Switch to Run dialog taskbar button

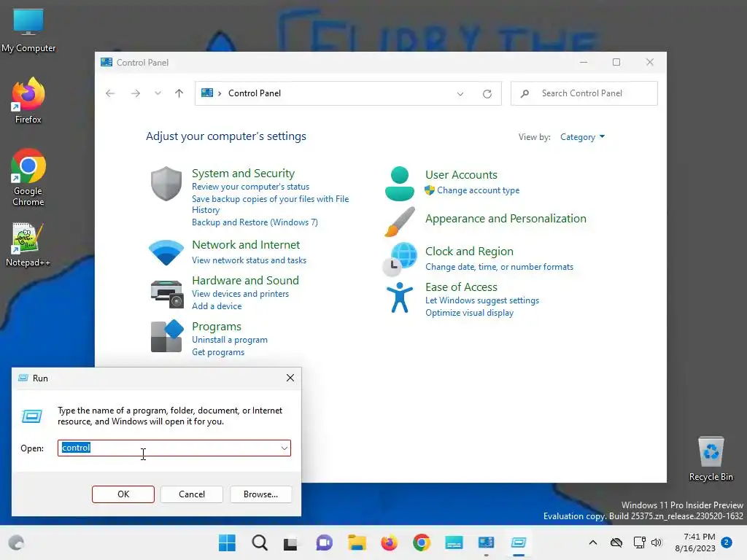(x=519, y=542)
